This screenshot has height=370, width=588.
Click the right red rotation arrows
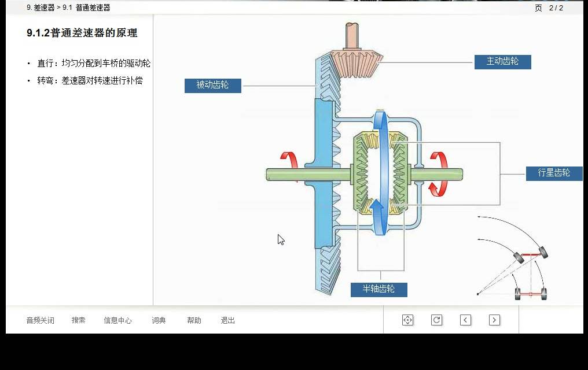[438, 174]
